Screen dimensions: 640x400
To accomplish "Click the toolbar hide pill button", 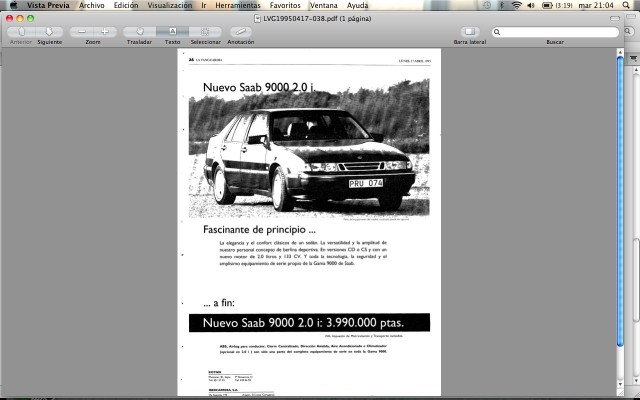I will point(615,18).
